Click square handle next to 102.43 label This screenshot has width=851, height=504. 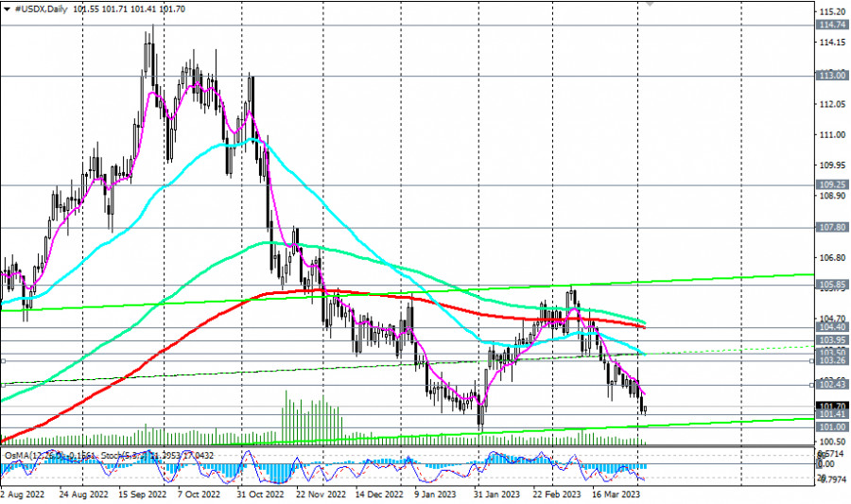[x=811, y=385]
